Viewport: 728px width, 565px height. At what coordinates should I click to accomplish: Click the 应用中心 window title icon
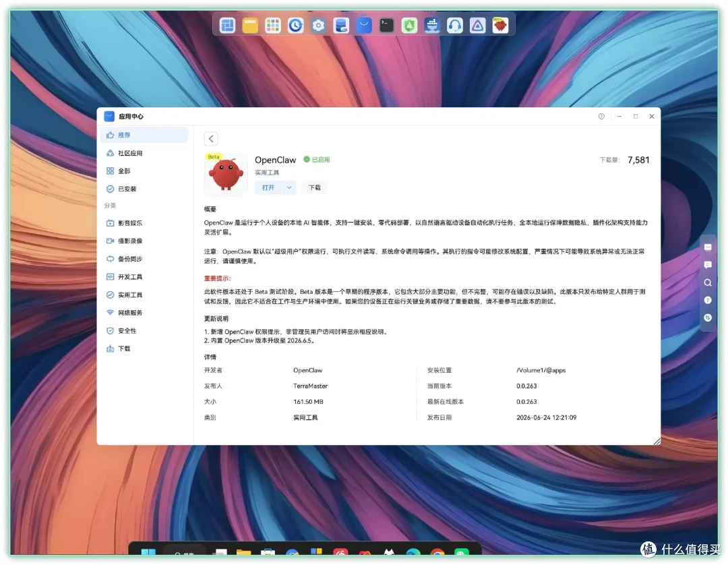(x=109, y=116)
